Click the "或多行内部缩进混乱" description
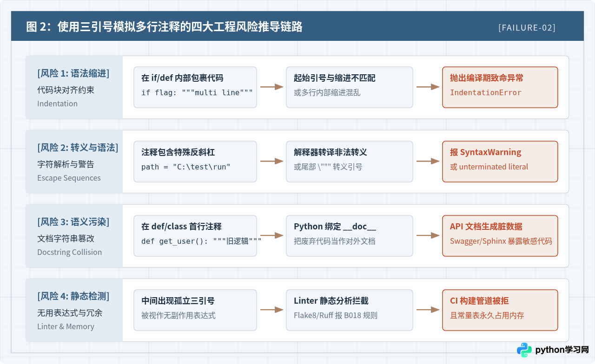This screenshot has height=364, width=595. click(x=327, y=92)
